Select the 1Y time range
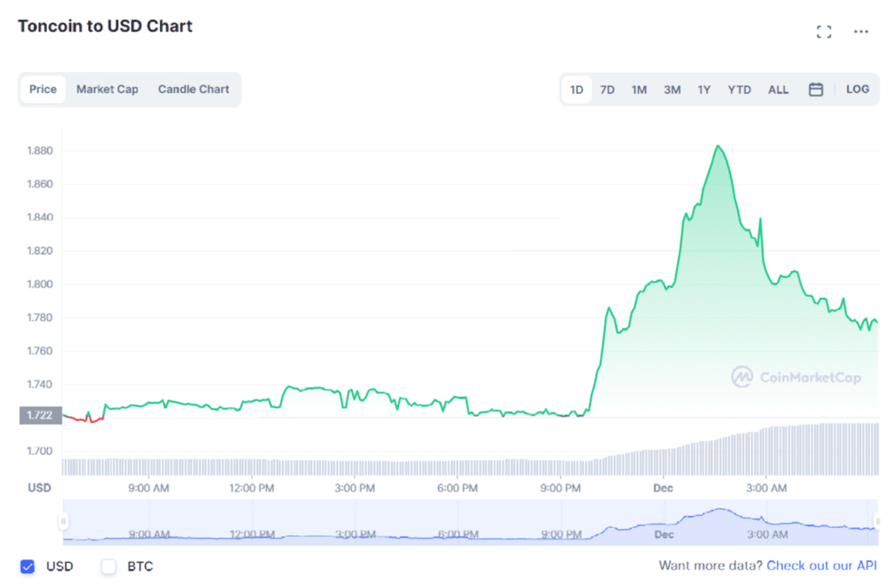This screenshot has width=890, height=588. [x=704, y=89]
